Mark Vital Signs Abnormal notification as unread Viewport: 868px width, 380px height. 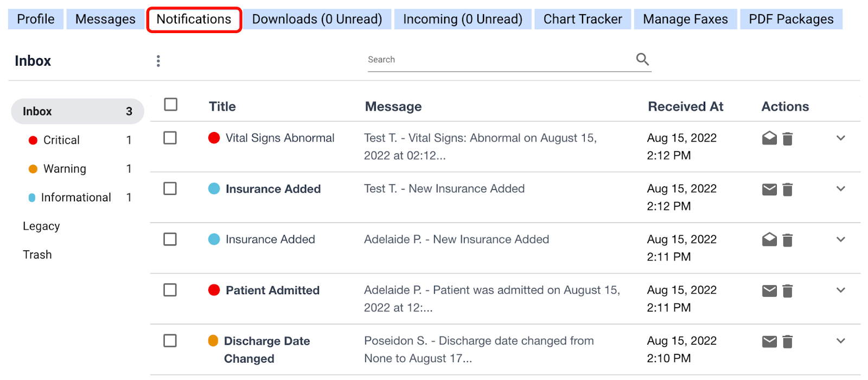tap(769, 138)
